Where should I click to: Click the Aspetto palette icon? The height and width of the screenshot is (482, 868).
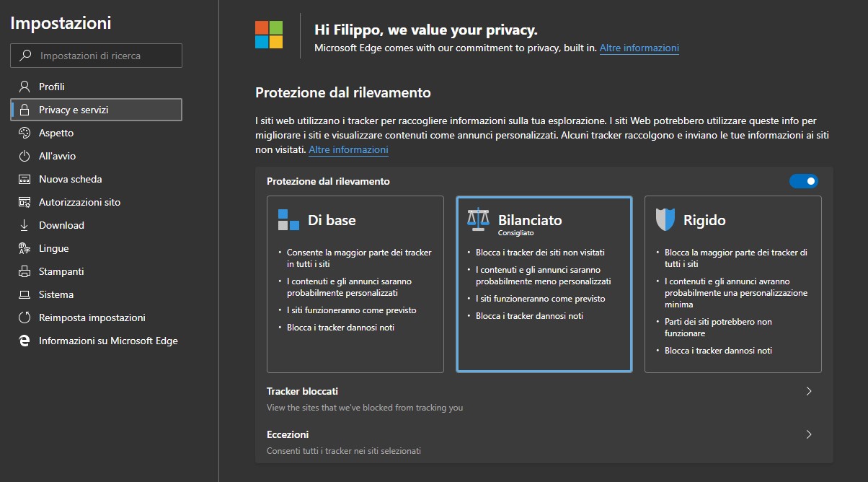[x=25, y=133]
